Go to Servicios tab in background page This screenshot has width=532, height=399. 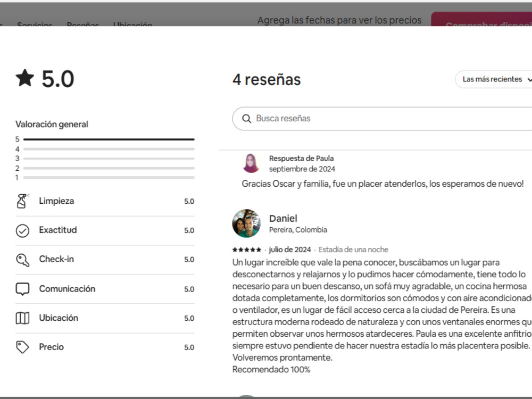[x=35, y=24]
